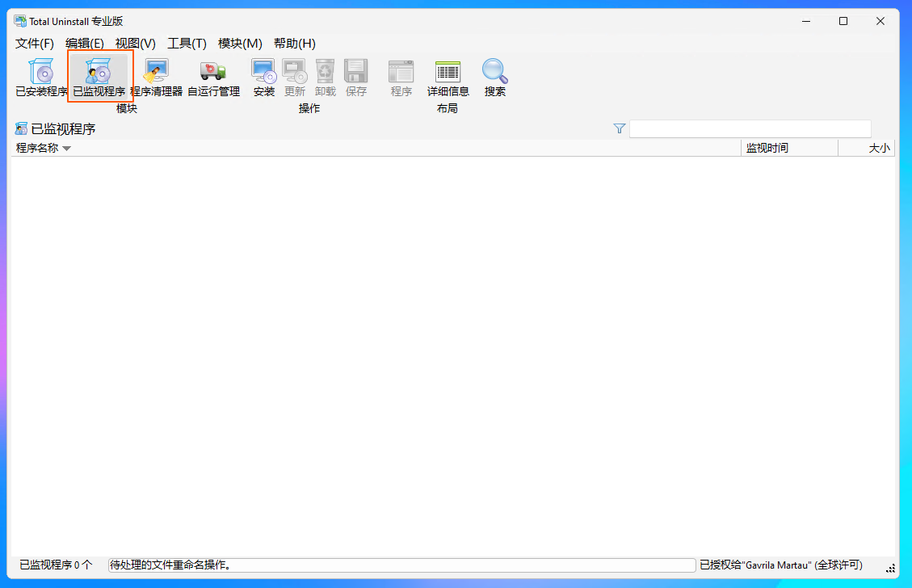
Task: Open the 视图(V) menu
Action: [x=136, y=44]
